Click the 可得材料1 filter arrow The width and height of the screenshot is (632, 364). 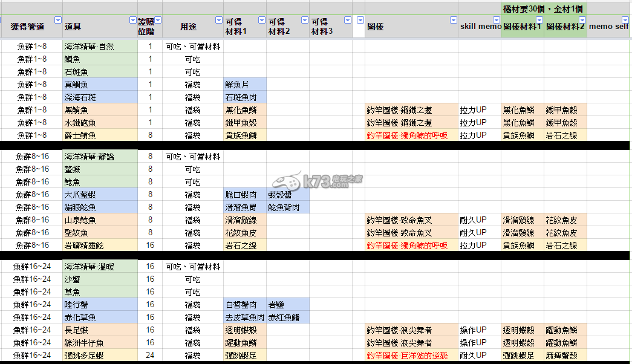(x=262, y=20)
